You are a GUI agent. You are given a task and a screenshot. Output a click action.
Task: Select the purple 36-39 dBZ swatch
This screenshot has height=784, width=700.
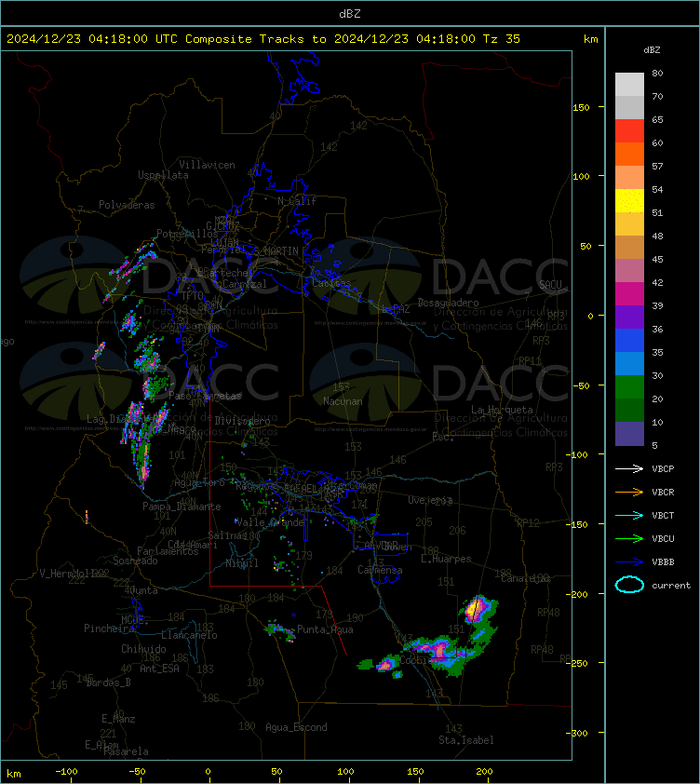point(629,317)
